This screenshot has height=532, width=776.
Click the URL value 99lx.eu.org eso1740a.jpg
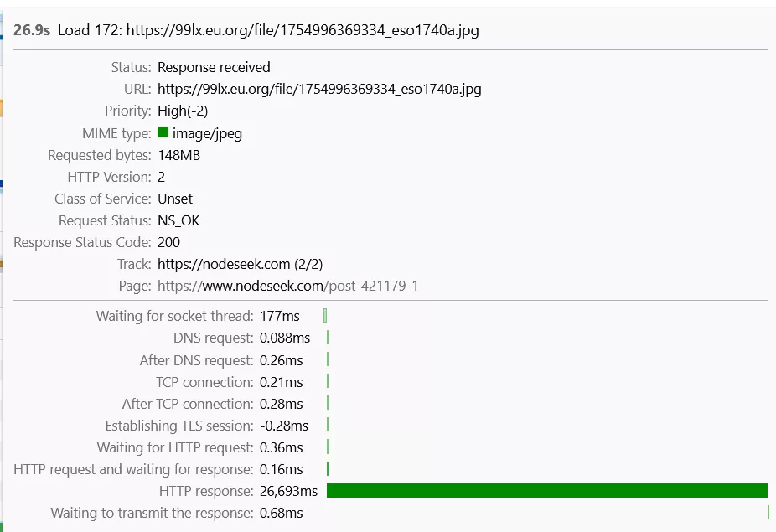click(x=319, y=89)
